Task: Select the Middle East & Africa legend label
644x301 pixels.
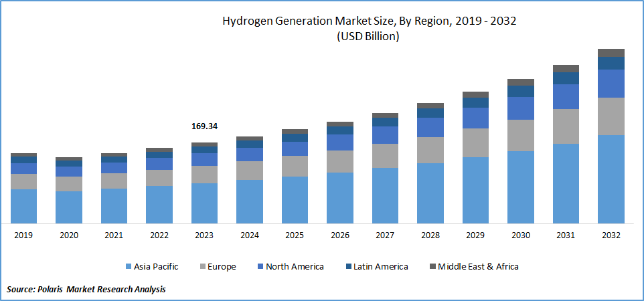Action: tap(478, 267)
